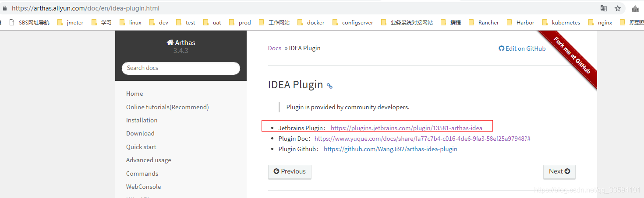Open the prod bookmark folder
Image resolution: width=644 pixels, height=198 pixels.
click(x=240, y=22)
